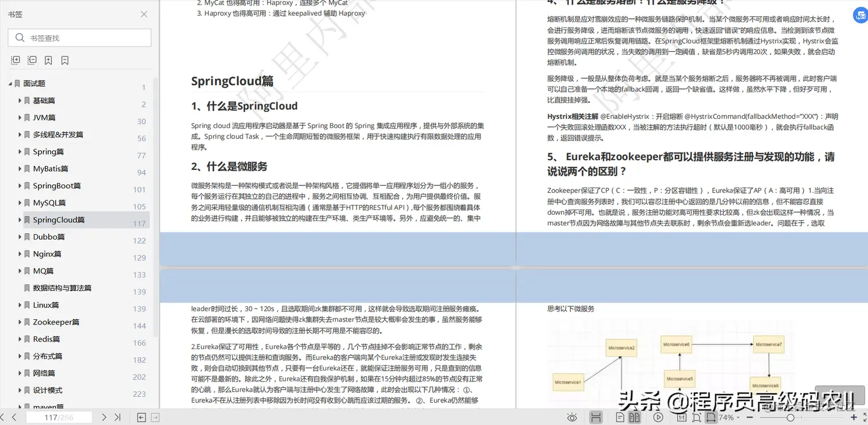Expand the JVM篇 bookmark
The image size is (868, 425).
pyautogui.click(x=20, y=118)
